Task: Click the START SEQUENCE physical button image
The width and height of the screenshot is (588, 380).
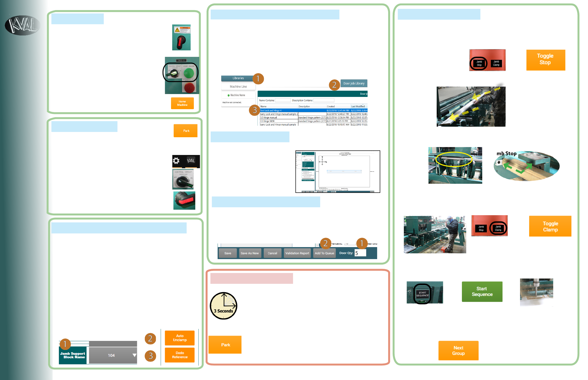Action: pyautogui.click(x=422, y=294)
